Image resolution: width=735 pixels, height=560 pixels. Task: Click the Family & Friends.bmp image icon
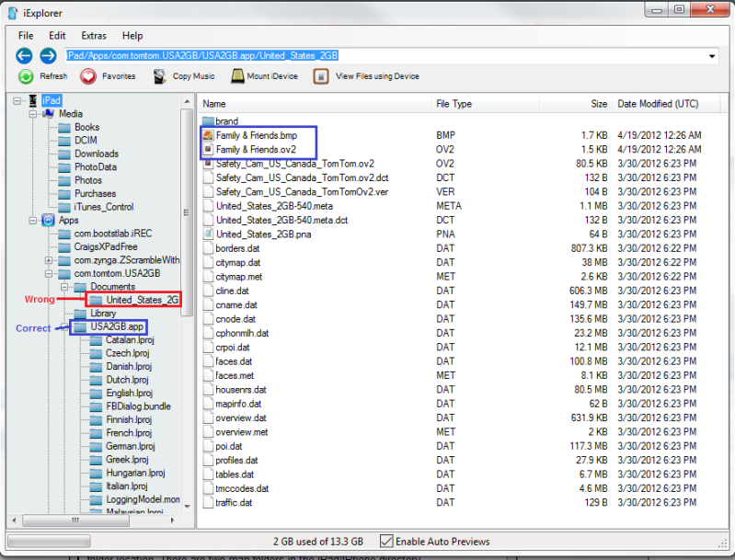[208, 135]
